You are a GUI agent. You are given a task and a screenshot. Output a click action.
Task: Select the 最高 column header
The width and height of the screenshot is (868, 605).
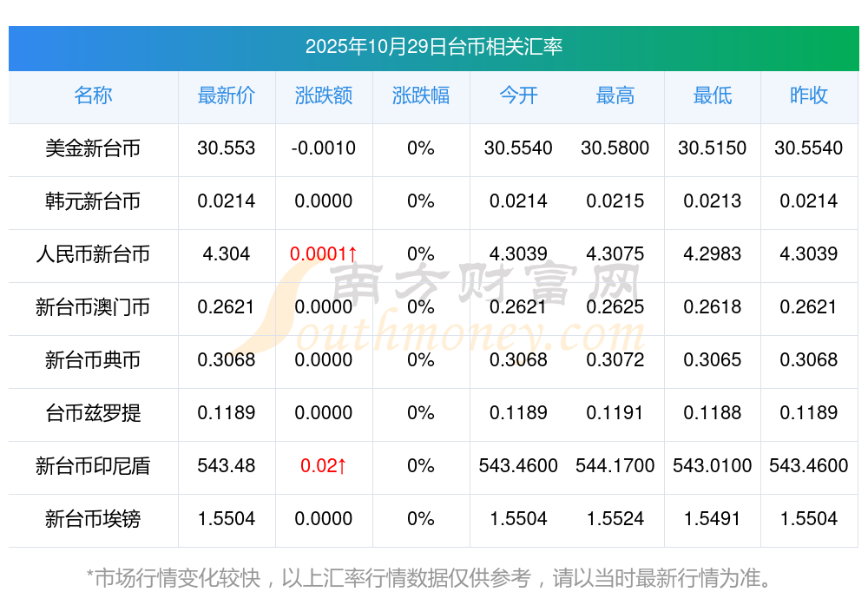click(x=615, y=95)
